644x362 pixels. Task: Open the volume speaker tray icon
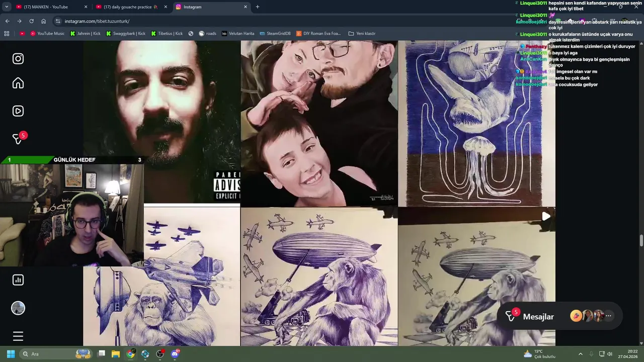610,354
